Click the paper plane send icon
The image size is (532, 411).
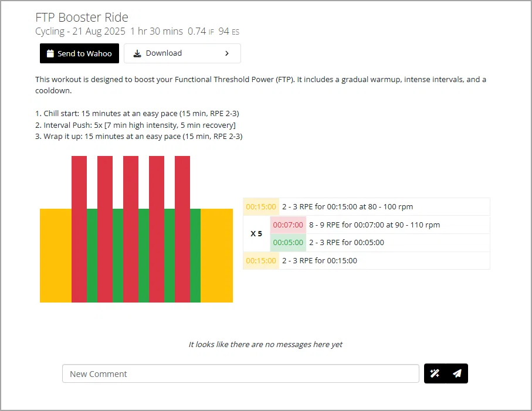[457, 373]
